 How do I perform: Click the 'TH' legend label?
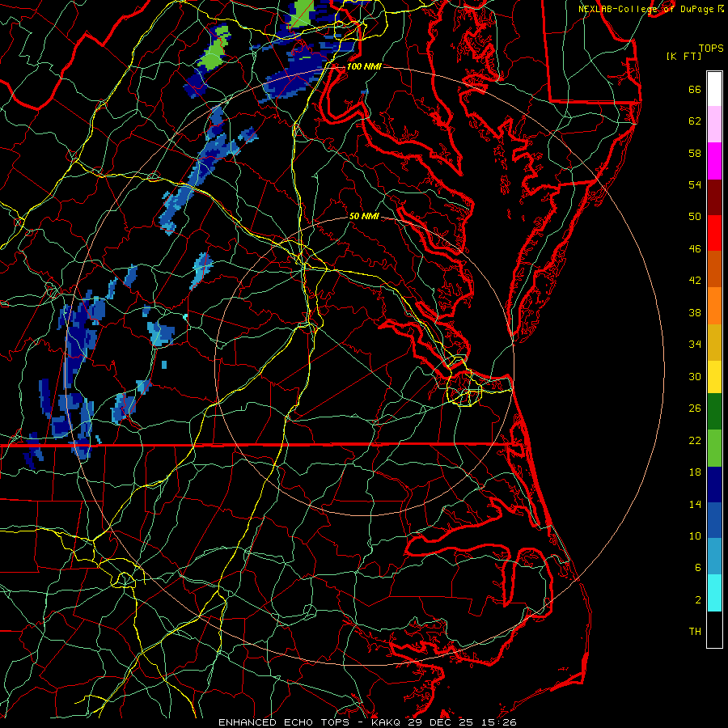coord(695,632)
